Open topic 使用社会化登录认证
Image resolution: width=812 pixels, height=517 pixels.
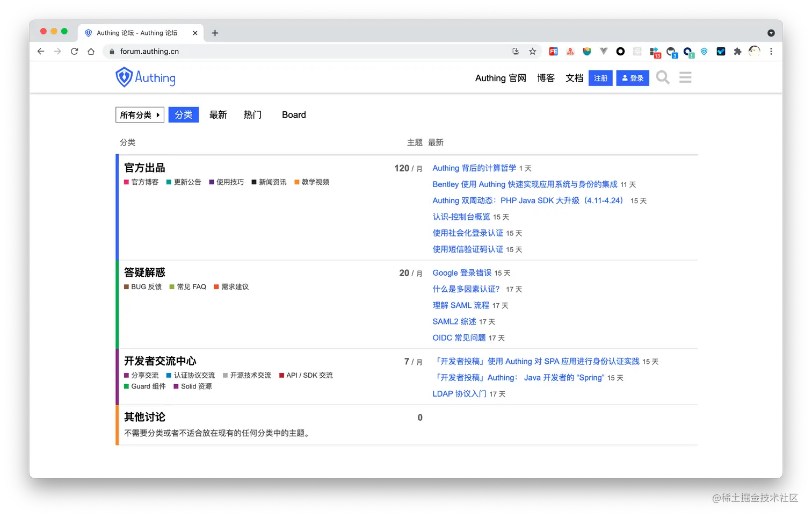[468, 233]
